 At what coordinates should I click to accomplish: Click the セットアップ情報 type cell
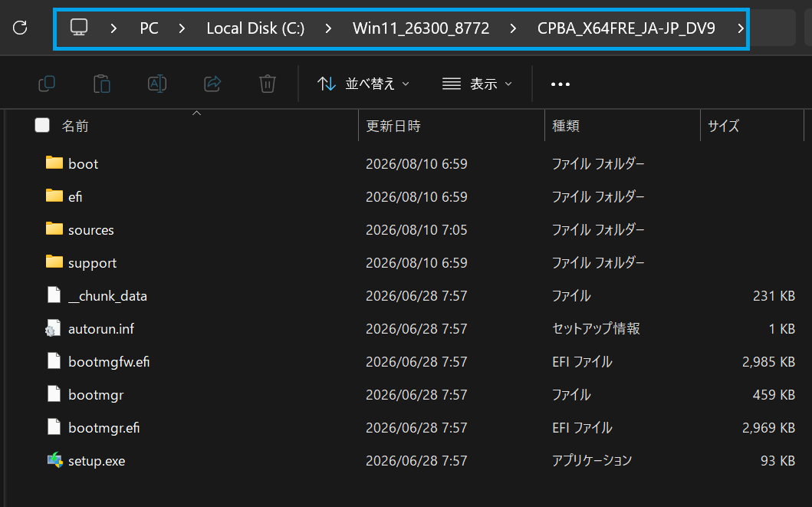596,329
